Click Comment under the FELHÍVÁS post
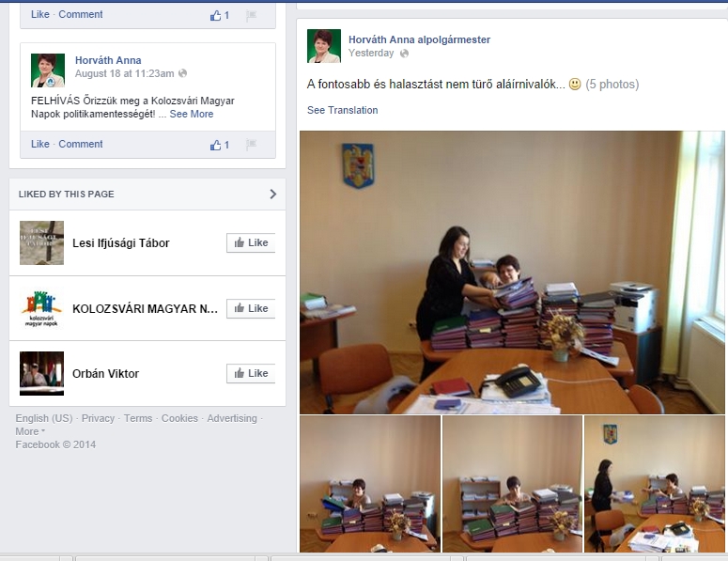 [81, 144]
